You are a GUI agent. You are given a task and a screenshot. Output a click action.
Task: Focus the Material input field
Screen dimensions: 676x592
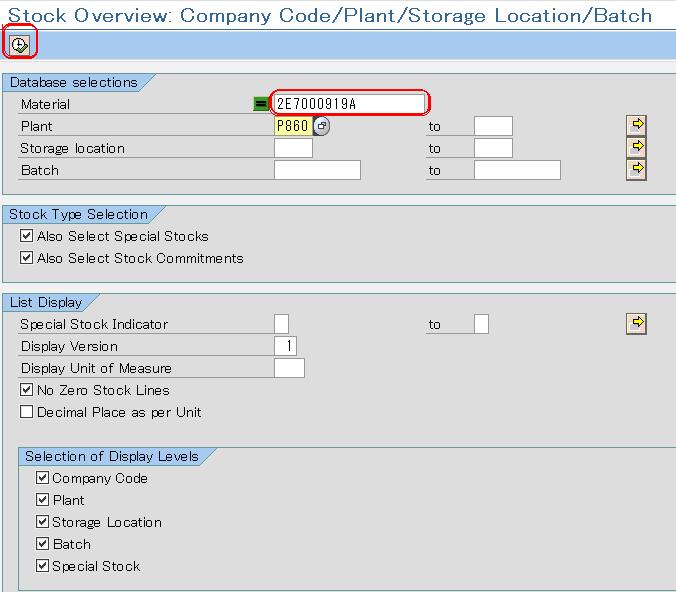pyautogui.click(x=349, y=103)
